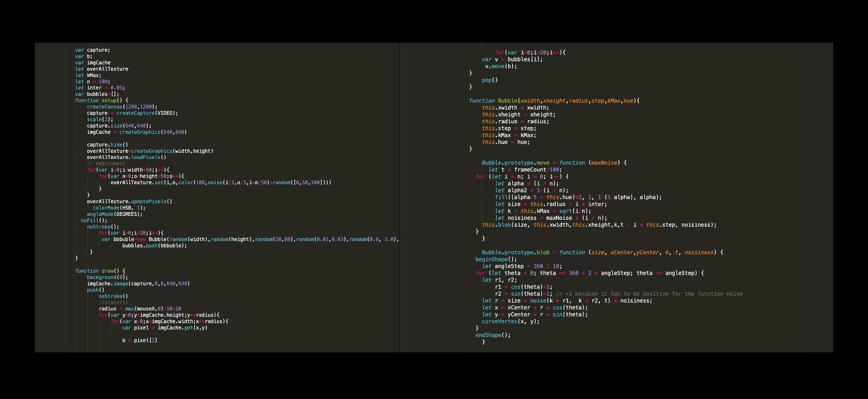This screenshot has width=868, height=399.
Task: Click the background(0) call
Action: tap(107, 277)
